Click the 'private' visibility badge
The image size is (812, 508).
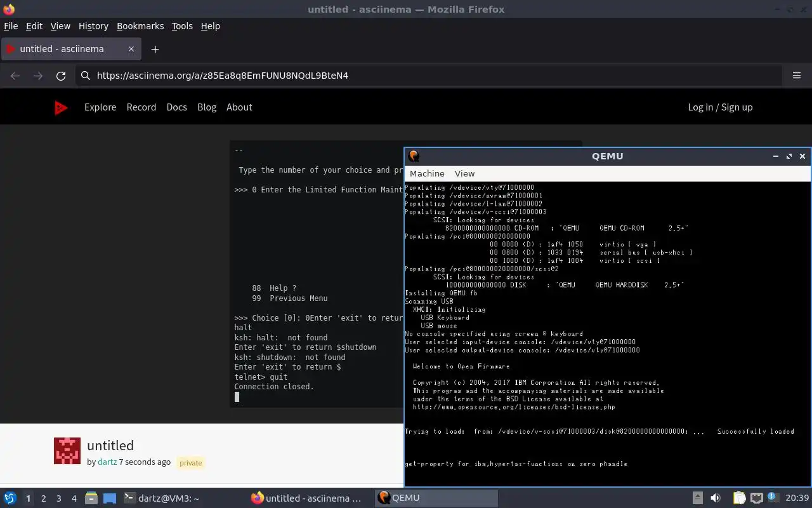pyautogui.click(x=190, y=463)
